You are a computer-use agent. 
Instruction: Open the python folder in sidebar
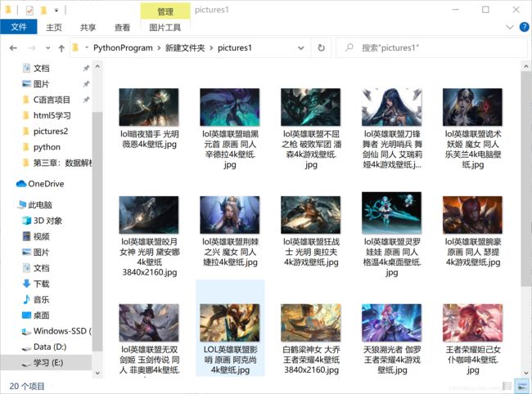(47, 147)
